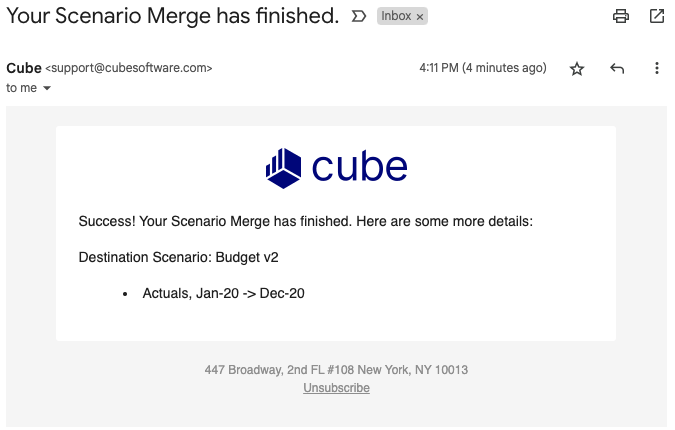
Task: Click the subject "Your Scenario Merge has finished."
Action: [173, 16]
